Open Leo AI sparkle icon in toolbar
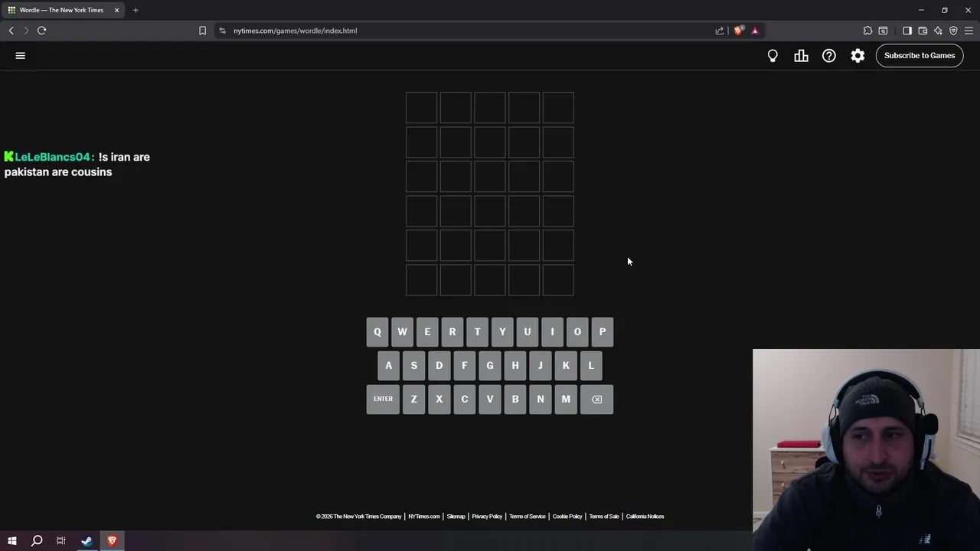The width and height of the screenshot is (980, 551). pos(938,31)
